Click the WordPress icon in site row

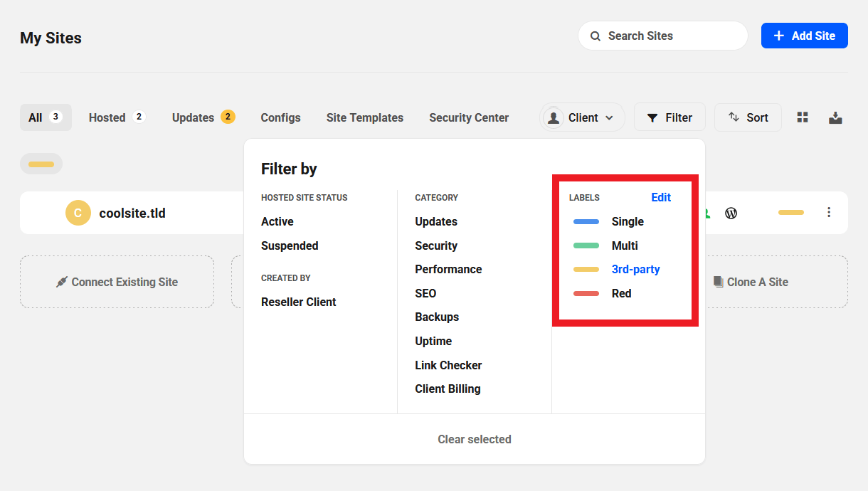pos(731,213)
